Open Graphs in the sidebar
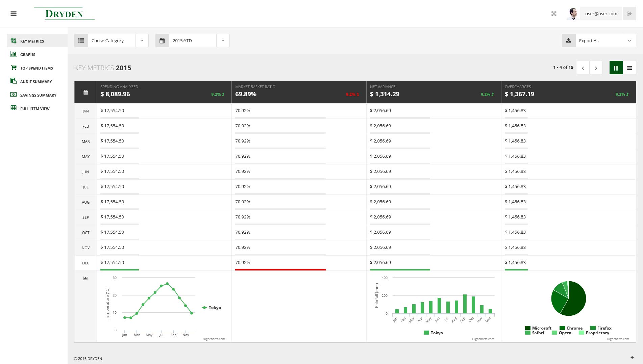643x364 pixels. click(x=28, y=54)
